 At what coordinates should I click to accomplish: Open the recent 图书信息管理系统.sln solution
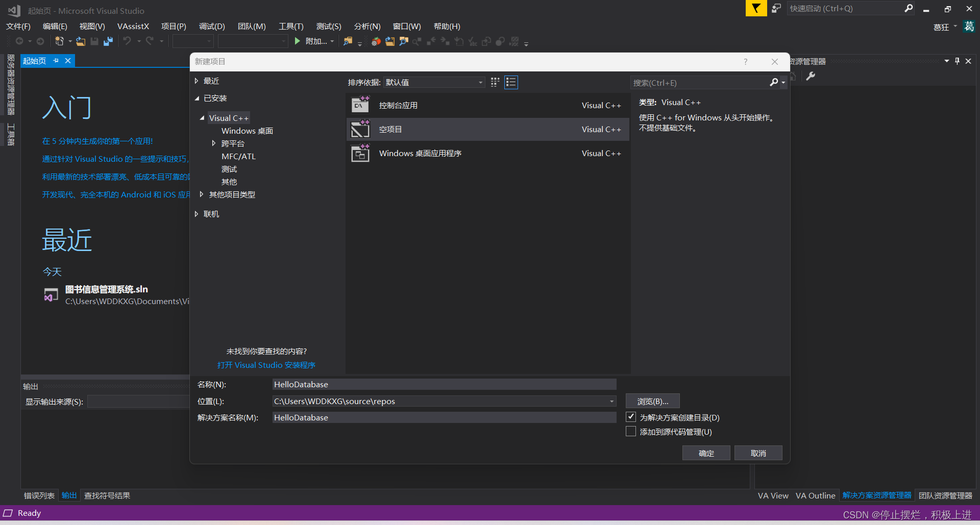[x=106, y=289]
